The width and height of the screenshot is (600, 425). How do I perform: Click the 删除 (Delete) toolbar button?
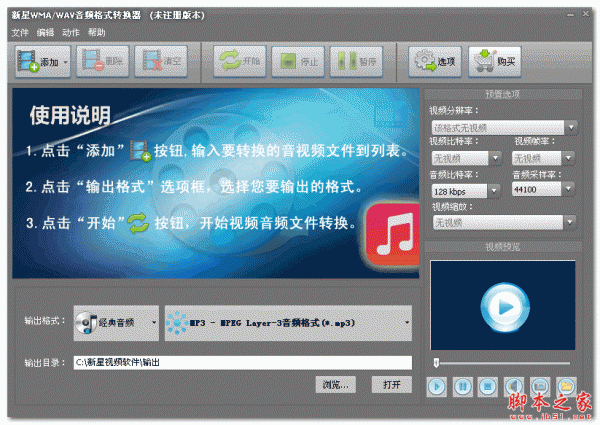[x=103, y=61]
